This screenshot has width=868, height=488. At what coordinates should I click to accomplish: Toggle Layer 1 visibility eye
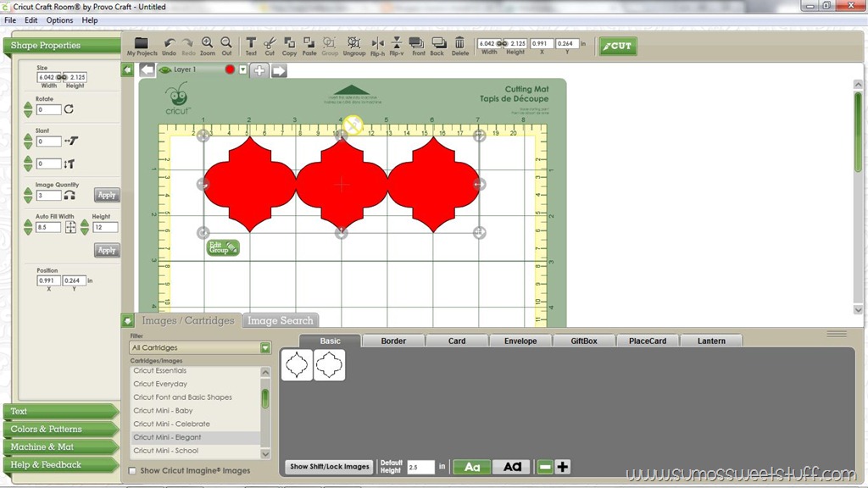165,69
